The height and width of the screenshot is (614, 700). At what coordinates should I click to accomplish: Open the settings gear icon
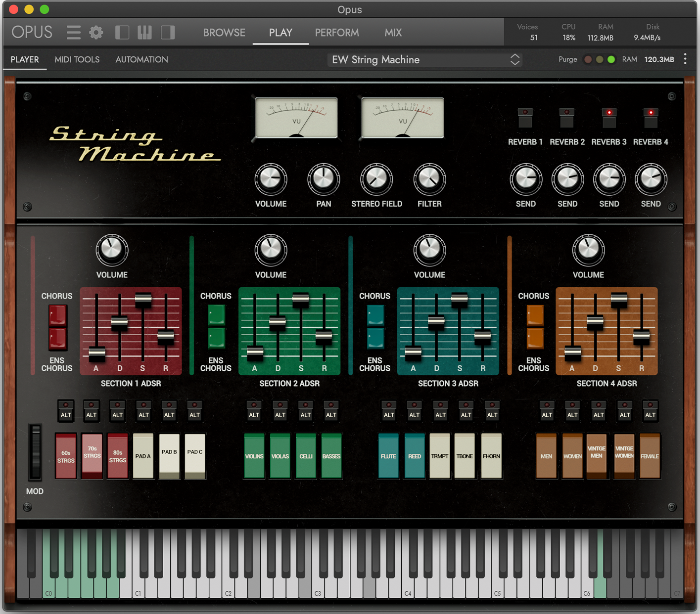(x=96, y=32)
